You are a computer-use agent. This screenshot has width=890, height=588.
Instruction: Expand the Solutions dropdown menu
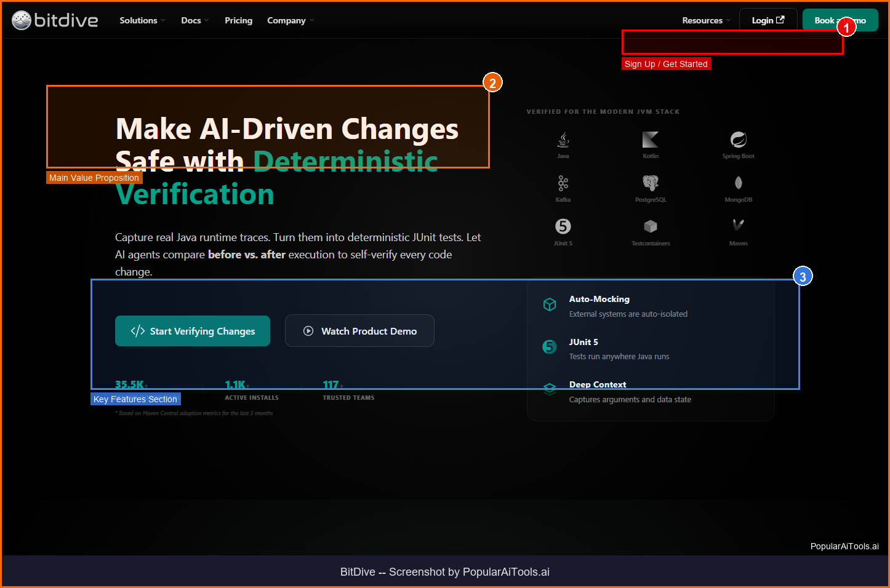pyautogui.click(x=142, y=20)
